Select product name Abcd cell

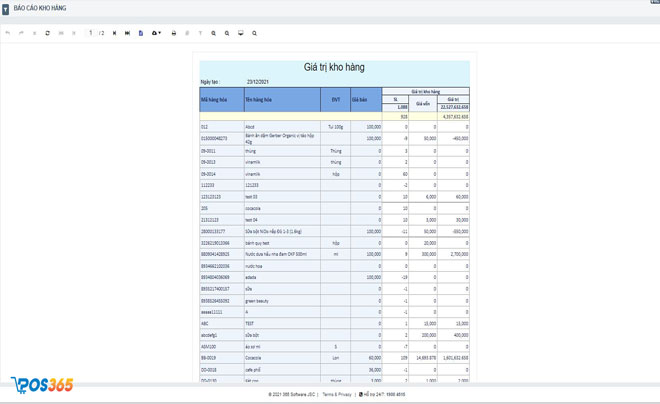pos(282,127)
